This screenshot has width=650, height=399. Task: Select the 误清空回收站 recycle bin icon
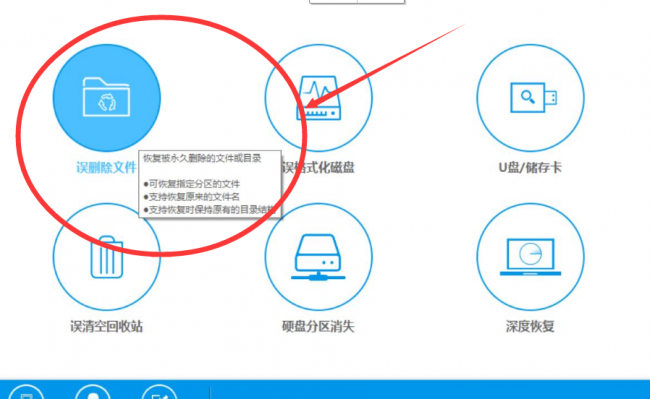[x=107, y=256]
